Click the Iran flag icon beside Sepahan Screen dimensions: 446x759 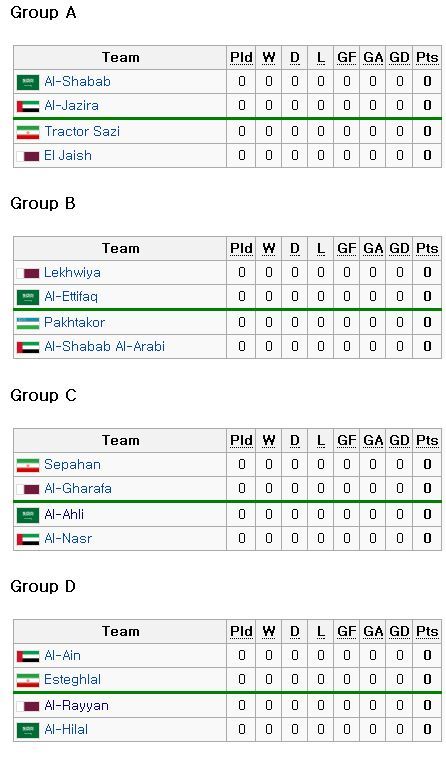click(28, 465)
